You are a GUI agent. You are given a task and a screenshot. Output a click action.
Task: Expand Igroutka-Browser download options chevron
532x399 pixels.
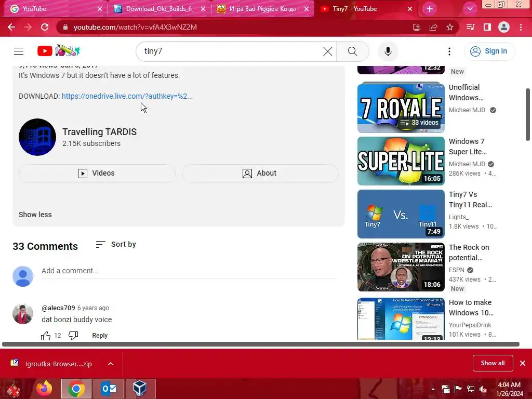point(111,364)
